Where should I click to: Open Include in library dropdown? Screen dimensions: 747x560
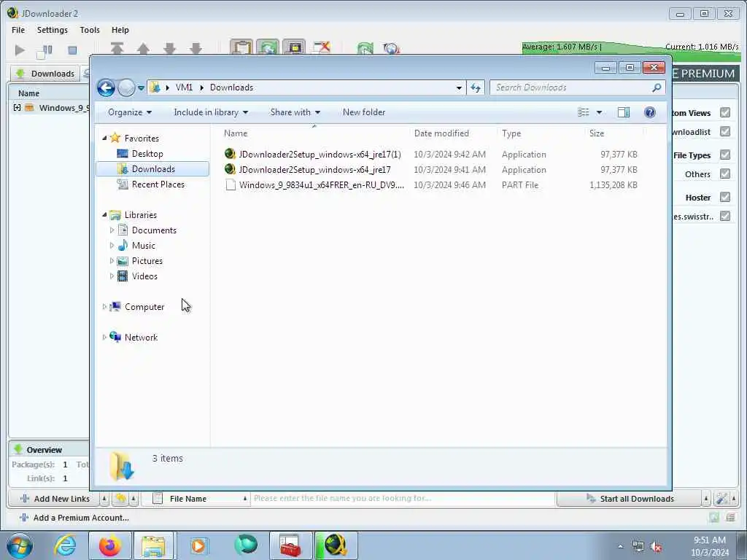[x=211, y=112]
